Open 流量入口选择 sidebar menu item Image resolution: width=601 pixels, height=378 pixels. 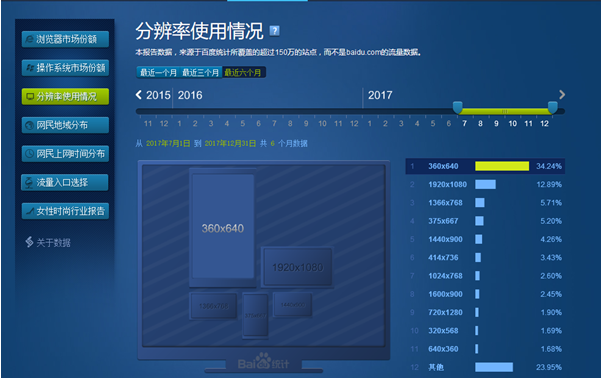pos(65,182)
